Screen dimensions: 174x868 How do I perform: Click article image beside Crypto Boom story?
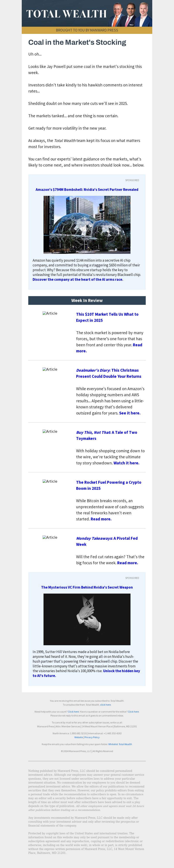tap(50, 481)
